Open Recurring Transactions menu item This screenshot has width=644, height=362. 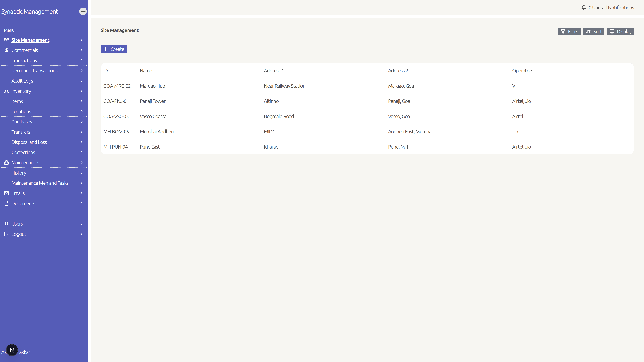44,71
